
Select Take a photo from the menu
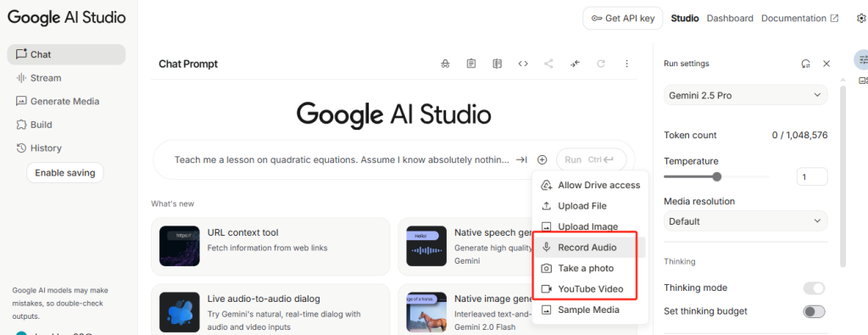coord(590,268)
